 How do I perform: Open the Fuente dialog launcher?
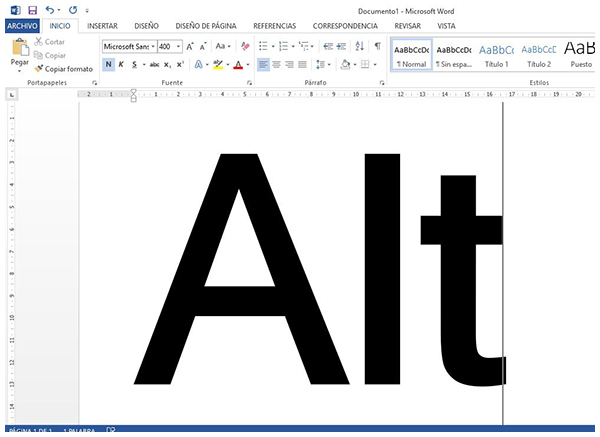249,83
